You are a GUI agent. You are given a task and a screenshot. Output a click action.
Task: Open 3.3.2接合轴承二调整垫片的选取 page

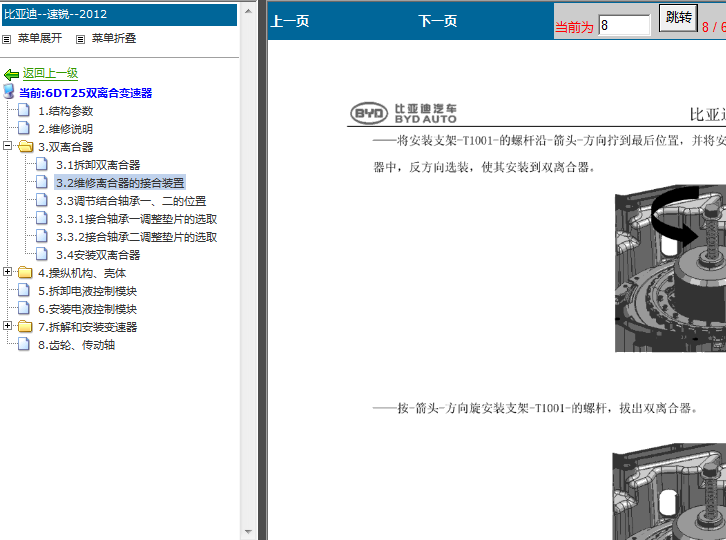click(x=137, y=238)
